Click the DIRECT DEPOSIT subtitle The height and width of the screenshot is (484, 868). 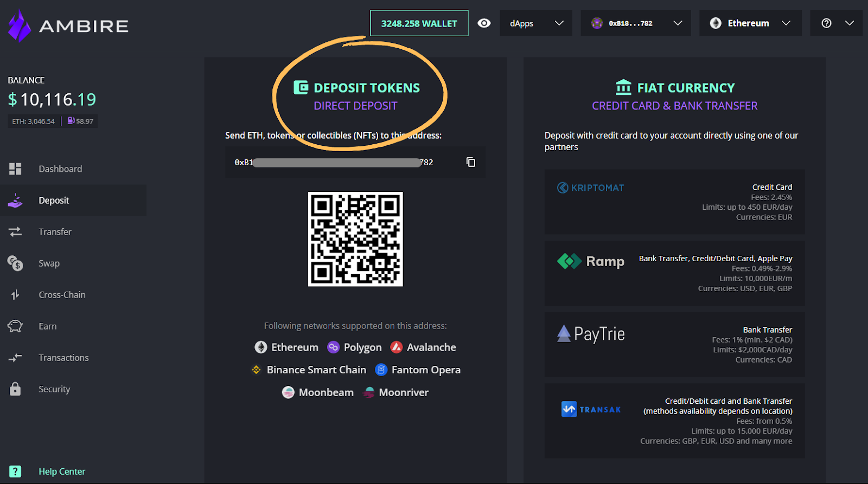click(x=355, y=106)
